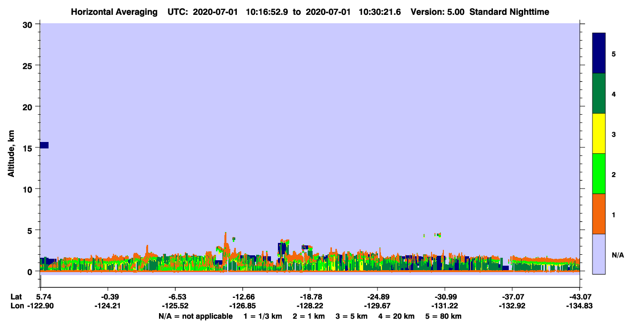The image size is (644, 330).
Task: Click the '5 = 80 km' legend text
Action: pos(444,316)
